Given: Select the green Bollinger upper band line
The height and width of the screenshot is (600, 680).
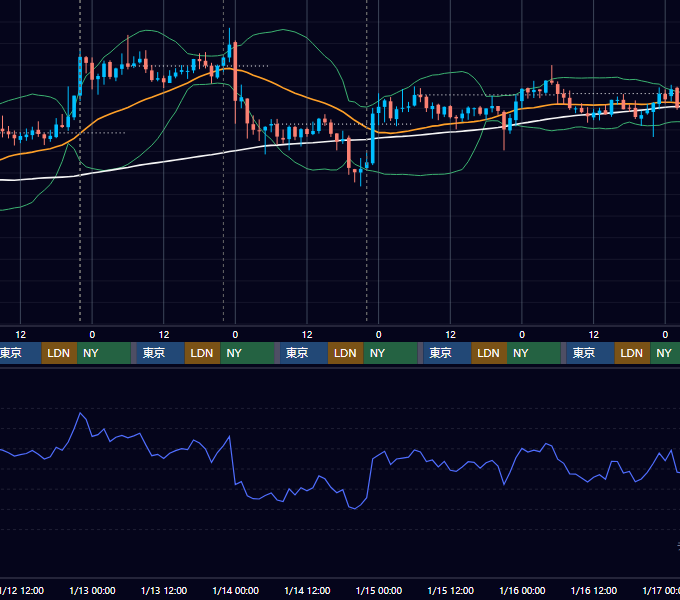Looking at the screenshot, I should coord(282,30).
